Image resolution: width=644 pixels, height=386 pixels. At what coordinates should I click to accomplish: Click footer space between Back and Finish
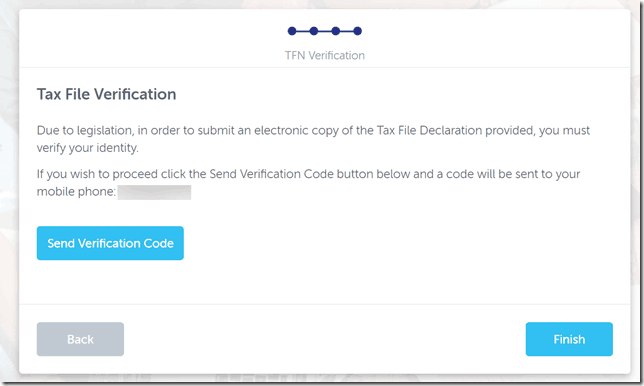(x=324, y=339)
